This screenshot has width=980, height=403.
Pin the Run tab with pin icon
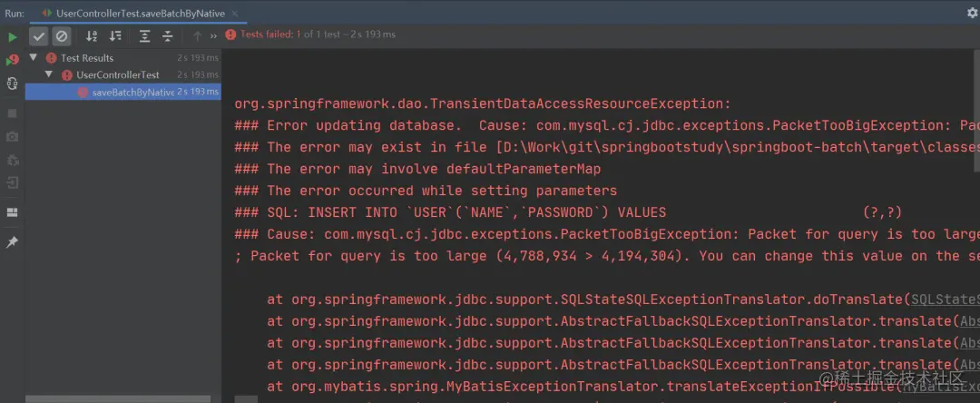pyautogui.click(x=12, y=241)
